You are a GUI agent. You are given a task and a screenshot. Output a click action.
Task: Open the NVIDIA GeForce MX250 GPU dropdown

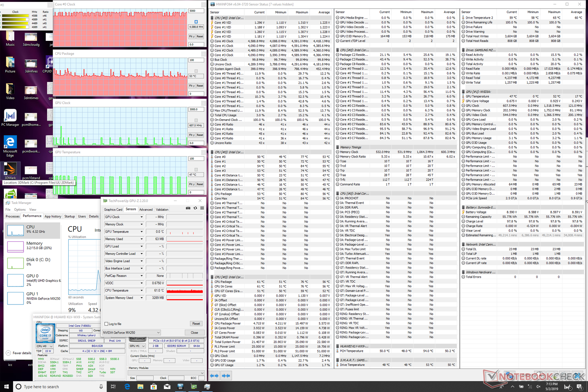coord(131,333)
